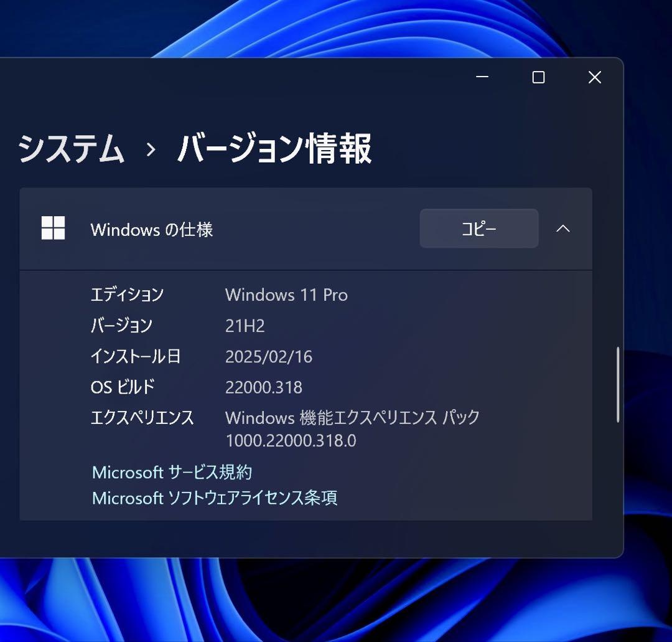This screenshot has width=672, height=642.
Task: Click the バージョン情報 page title
Action: point(275,148)
